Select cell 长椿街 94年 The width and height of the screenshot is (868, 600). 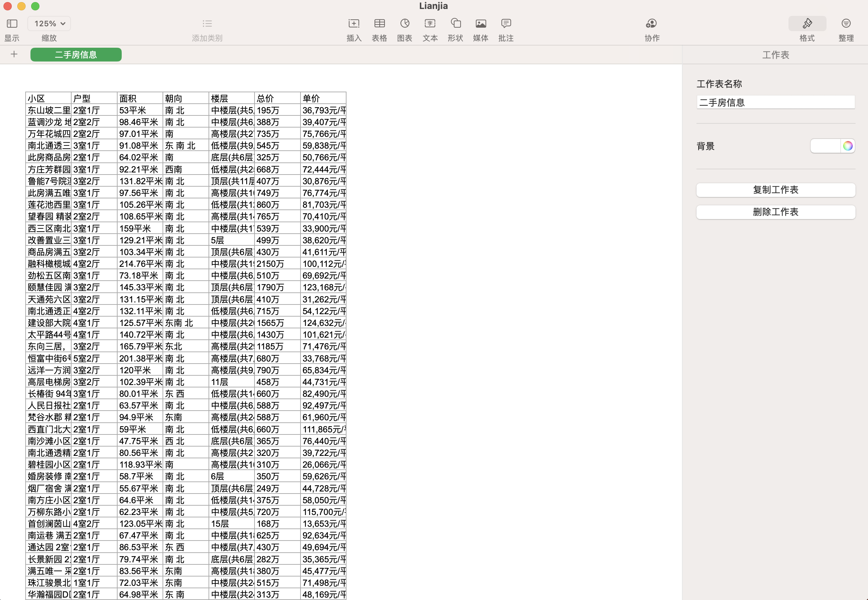click(48, 394)
